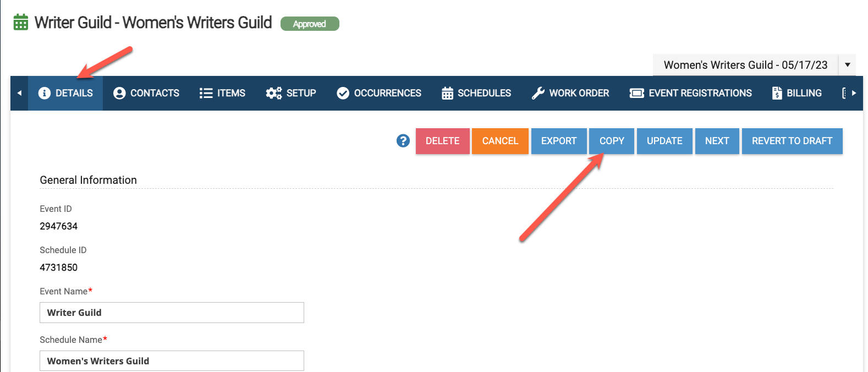Click the red Delete button
The height and width of the screenshot is (372, 868).
click(x=443, y=141)
